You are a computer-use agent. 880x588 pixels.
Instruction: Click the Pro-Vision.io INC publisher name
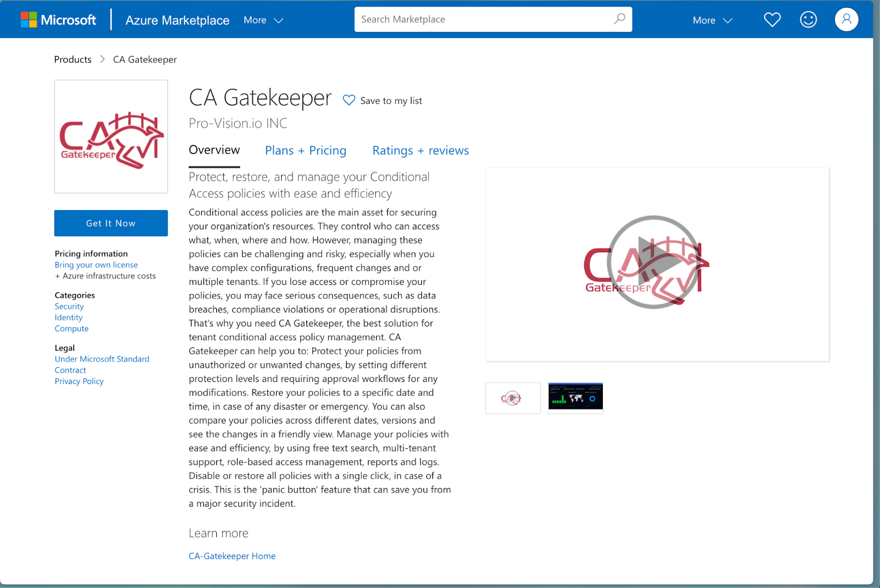[x=238, y=123]
